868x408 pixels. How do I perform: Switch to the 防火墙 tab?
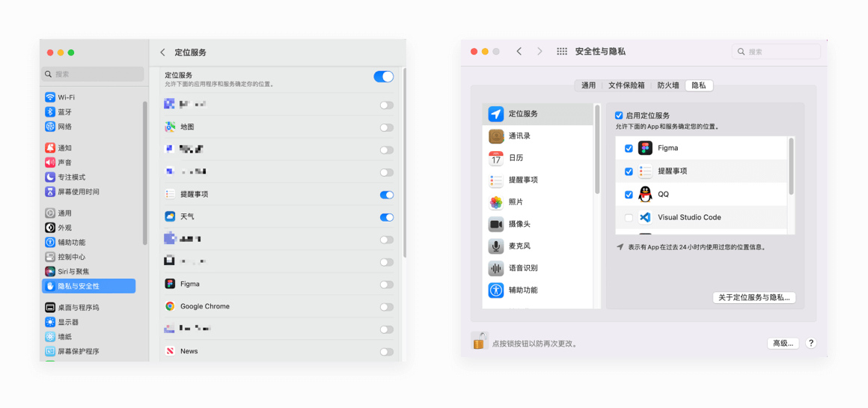click(x=667, y=85)
